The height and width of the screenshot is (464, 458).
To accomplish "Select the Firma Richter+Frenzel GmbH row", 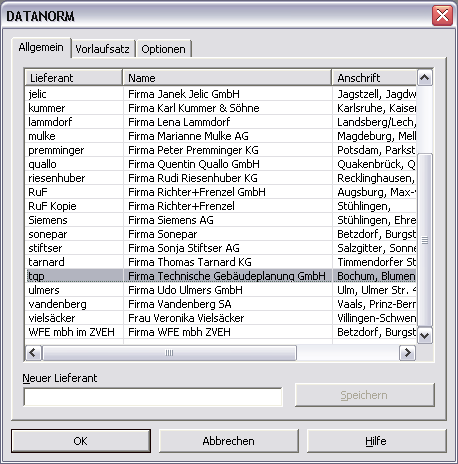I will (x=221, y=192).
